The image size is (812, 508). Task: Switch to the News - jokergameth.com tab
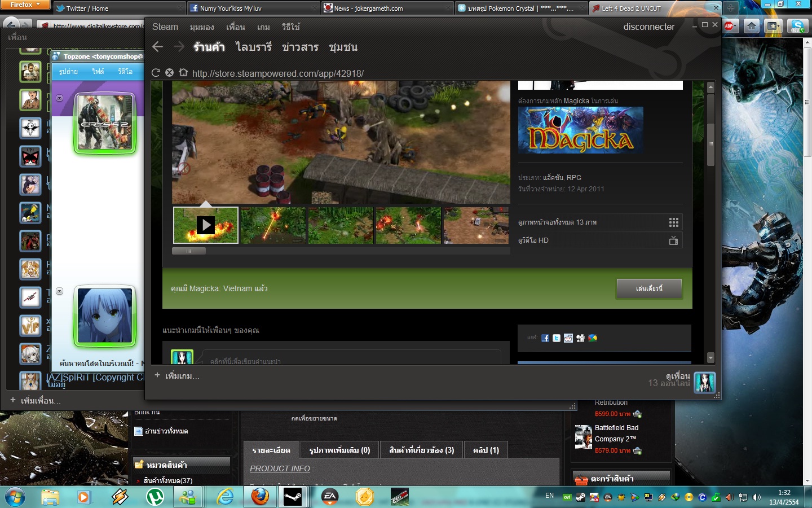point(387,8)
